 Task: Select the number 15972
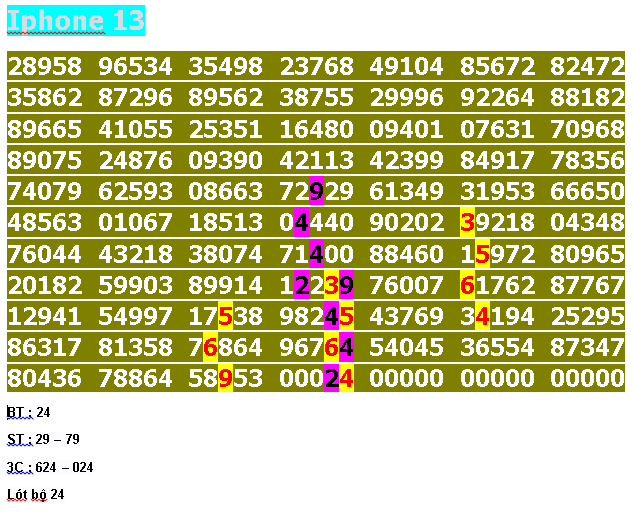497,254
